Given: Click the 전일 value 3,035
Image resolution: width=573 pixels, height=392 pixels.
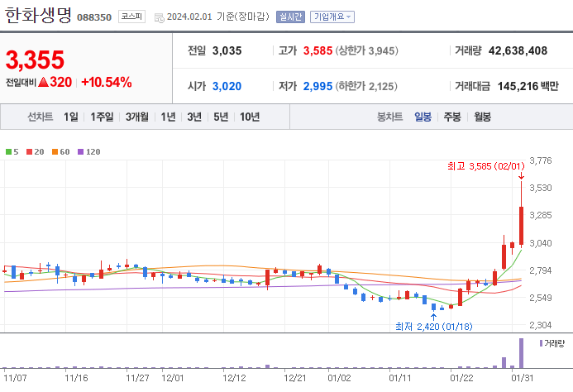Looking at the screenshot, I should point(227,50).
